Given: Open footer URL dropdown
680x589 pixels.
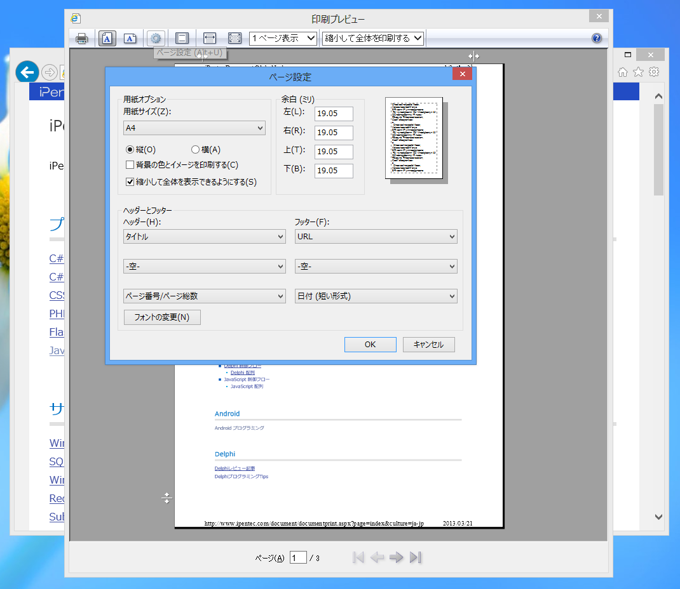Looking at the screenshot, I should click(x=376, y=237).
